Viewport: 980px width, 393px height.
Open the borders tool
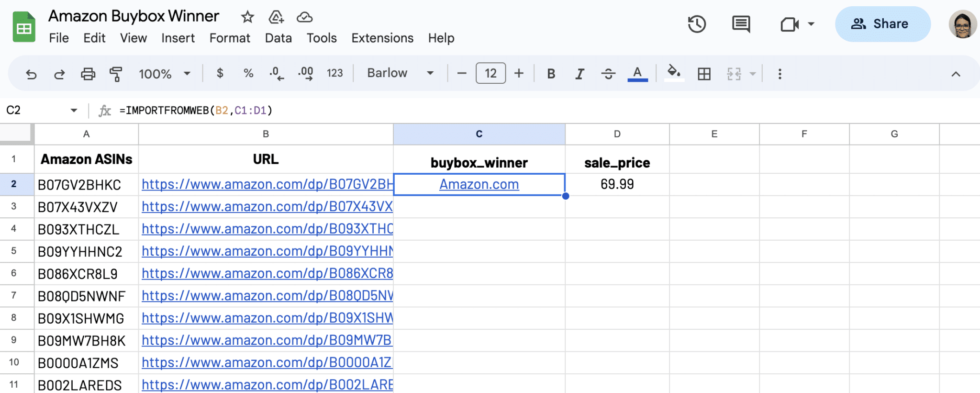coord(704,74)
